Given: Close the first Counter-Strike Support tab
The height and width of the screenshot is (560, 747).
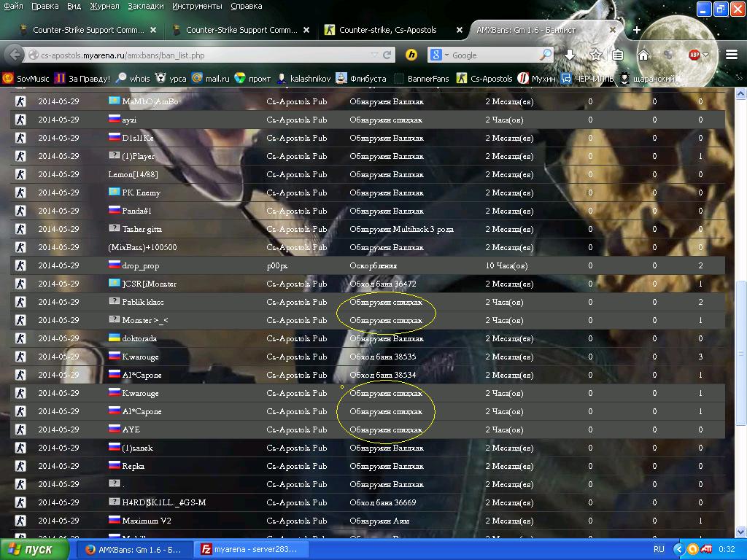Looking at the screenshot, I should 153,30.
